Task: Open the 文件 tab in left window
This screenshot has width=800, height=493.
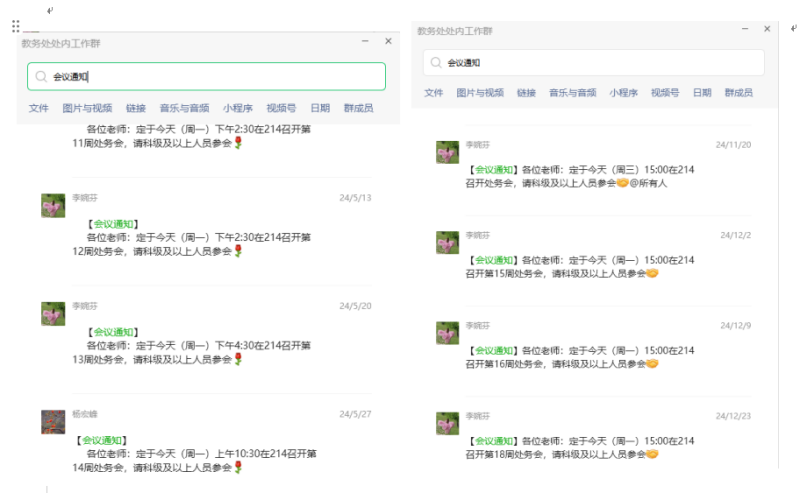Action: [39, 108]
